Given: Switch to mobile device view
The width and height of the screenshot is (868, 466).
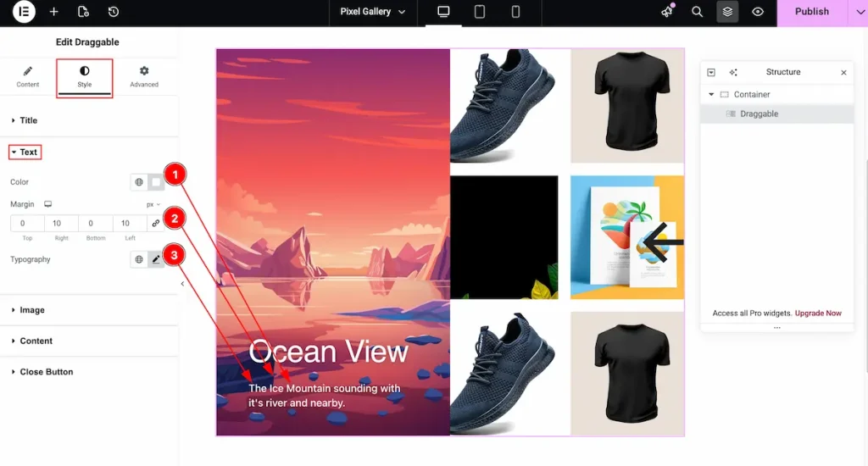Looking at the screenshot, I should 515,12.
